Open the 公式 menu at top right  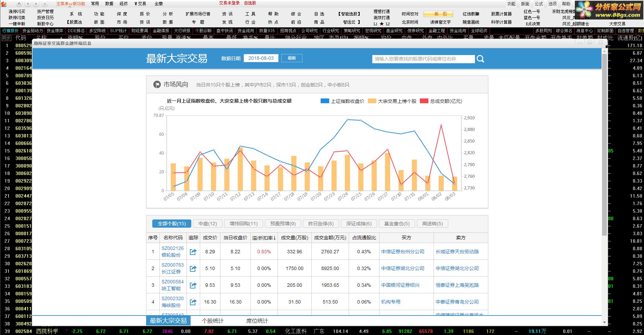[539, 4]
